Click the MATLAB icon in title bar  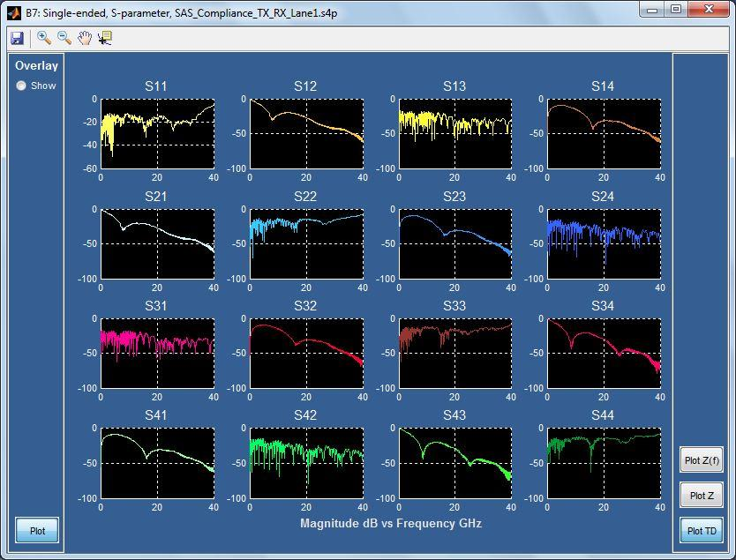point(13,12)
